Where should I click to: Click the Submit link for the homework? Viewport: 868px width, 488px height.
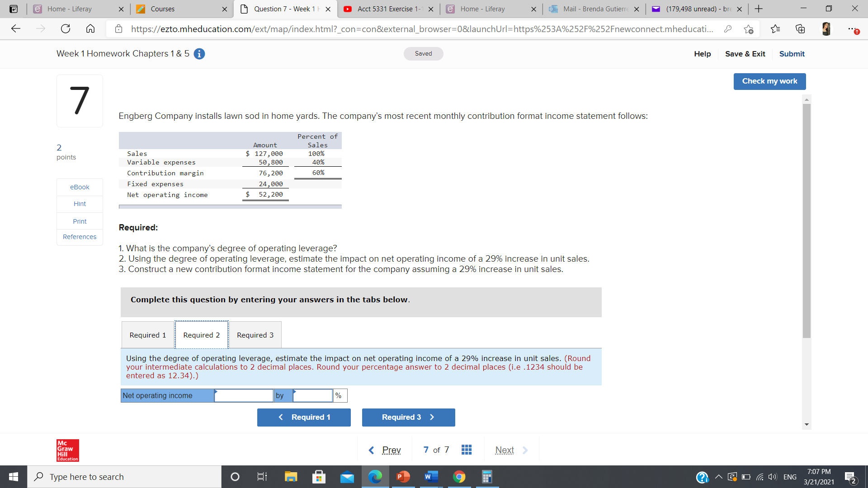[x=792, y=54]
